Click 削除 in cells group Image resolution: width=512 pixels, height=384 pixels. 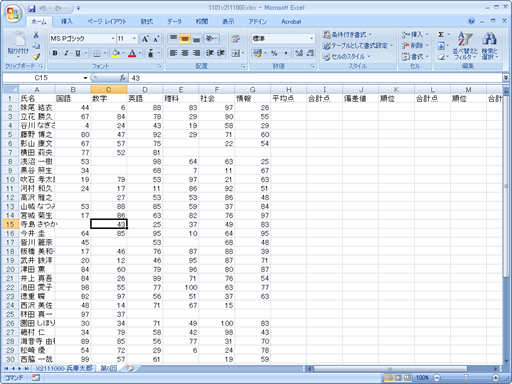click(x=415, y=46)
